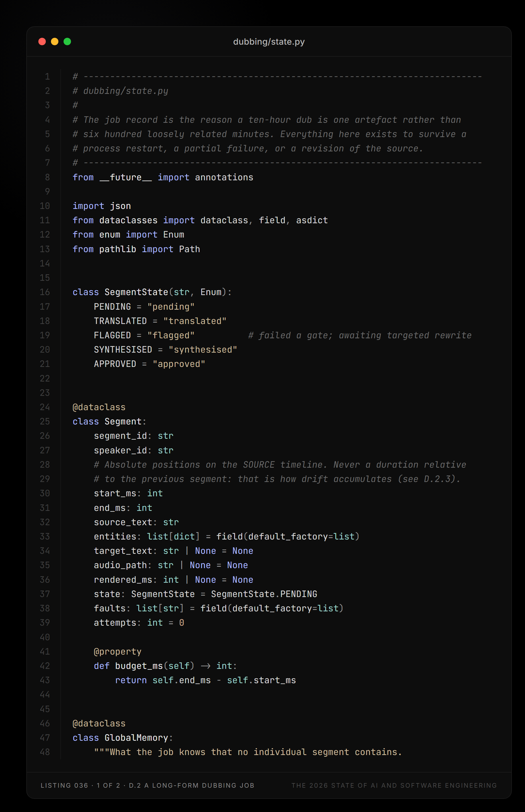Click the APPROVED = "approved" line
Image resolution: width=525 pixels, height=812 pixels.
(150, 364)
